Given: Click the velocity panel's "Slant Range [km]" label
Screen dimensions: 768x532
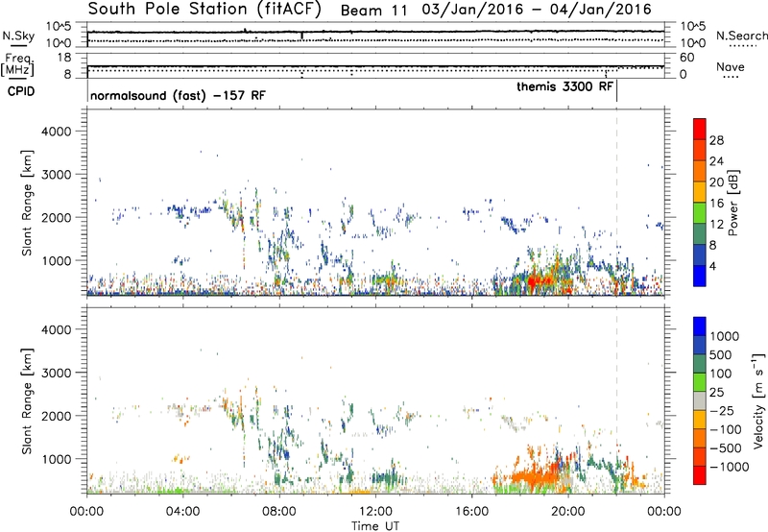Looking at the screenshot, I should tap(27, 401).
